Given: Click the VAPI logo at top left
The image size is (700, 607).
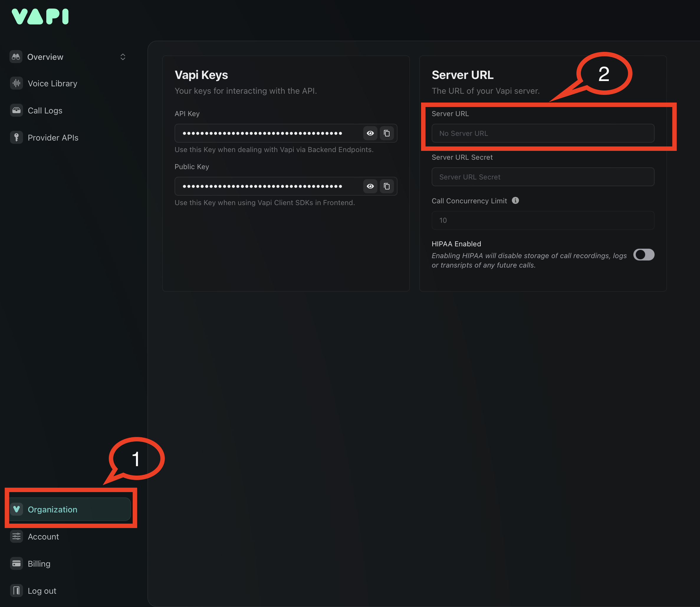Looking at the screenshot, I should pos(40,16).
